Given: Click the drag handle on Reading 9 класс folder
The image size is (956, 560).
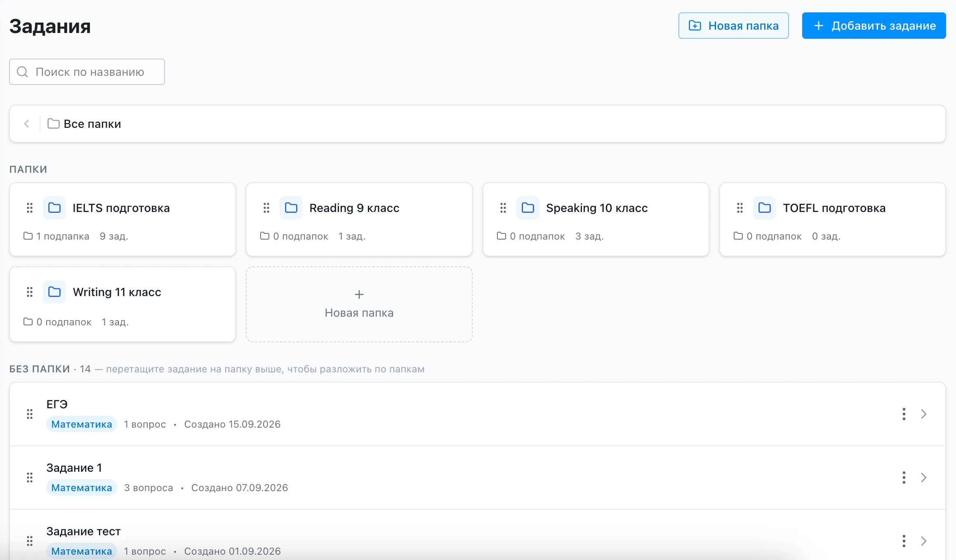Looking at the screenshot, I should 266,208.
